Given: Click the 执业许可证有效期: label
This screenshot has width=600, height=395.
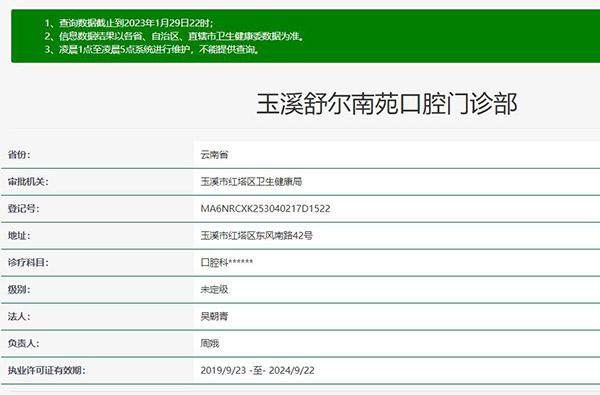Looking at the screenshot, I should coord(47,371).
